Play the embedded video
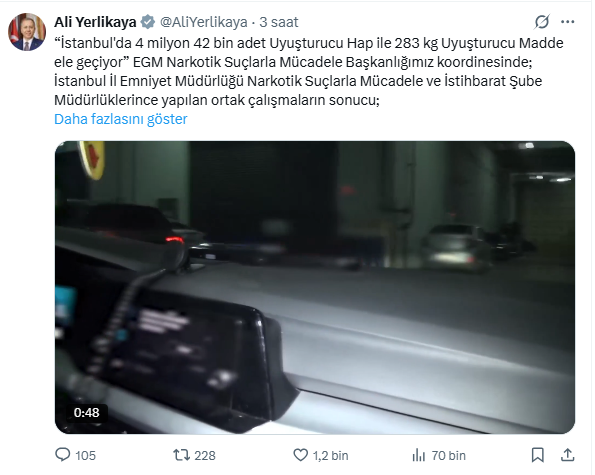Viewport: 595px width, 475px height. point(315,287)
